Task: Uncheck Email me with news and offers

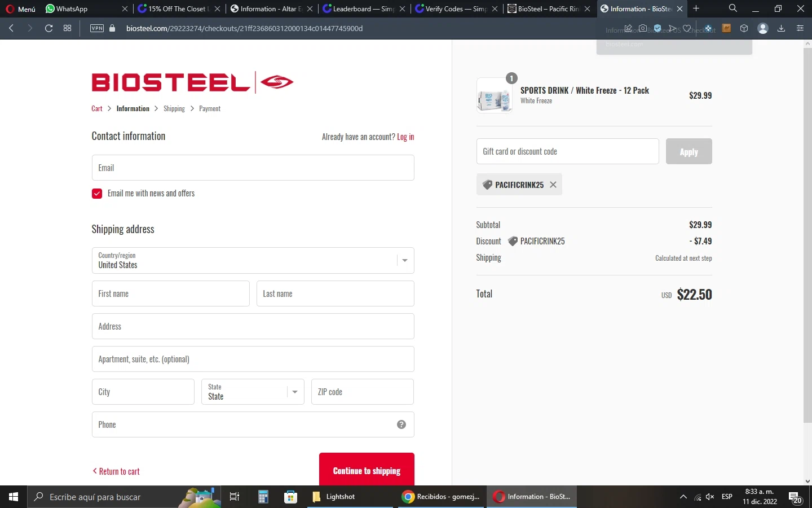Action: pos(97,194)
